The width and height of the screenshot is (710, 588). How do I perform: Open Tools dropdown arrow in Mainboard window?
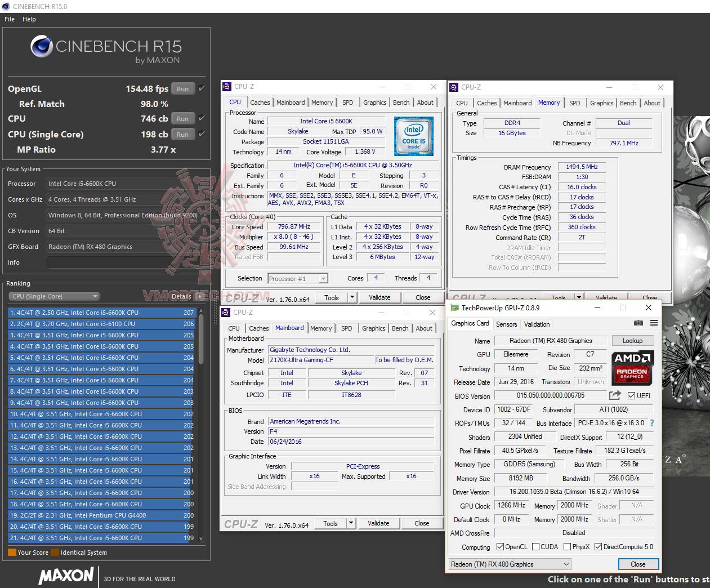click(x=351, y=523)
